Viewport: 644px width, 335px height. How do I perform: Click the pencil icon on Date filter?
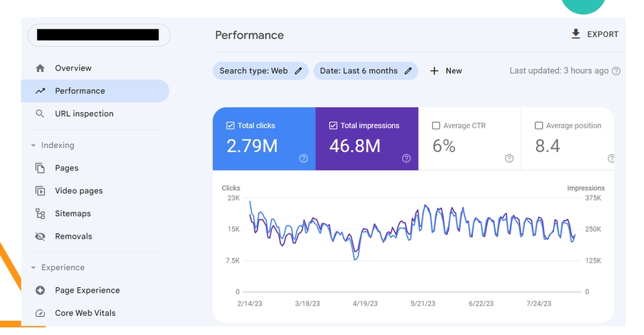pos(408,71)
